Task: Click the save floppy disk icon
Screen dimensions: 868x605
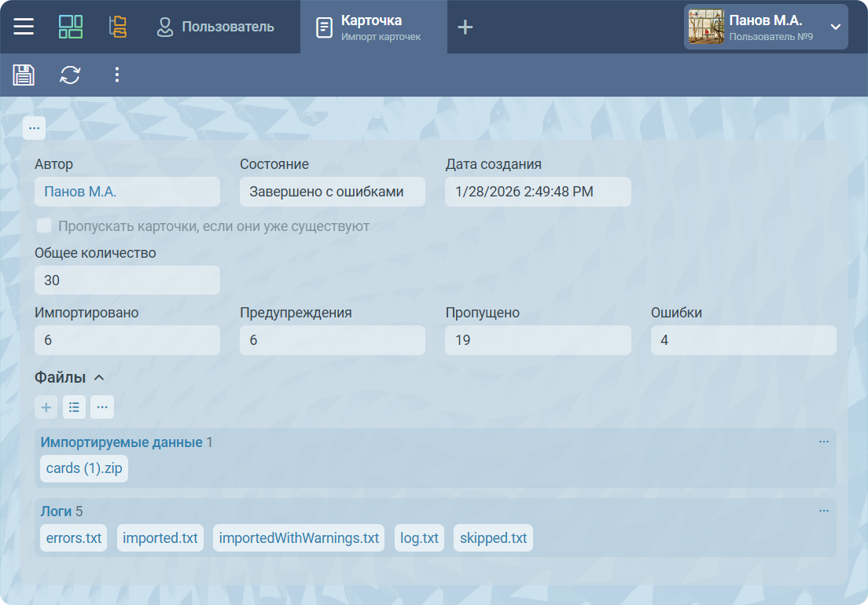Action: [x=24, y=75]
